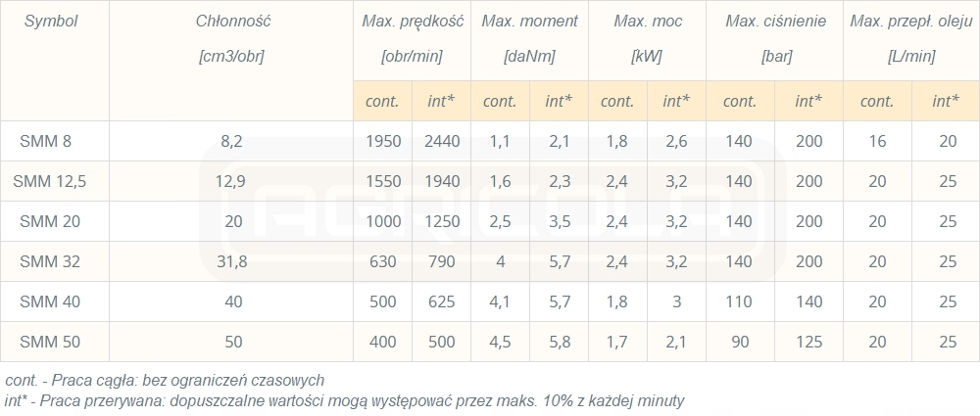Select the 16 L/min oil flow cell
Screen dimensions: 980x416
[x=877, y=142]
